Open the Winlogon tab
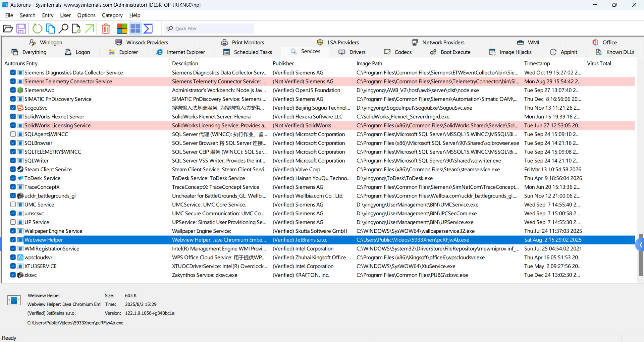 coord(46,42)
